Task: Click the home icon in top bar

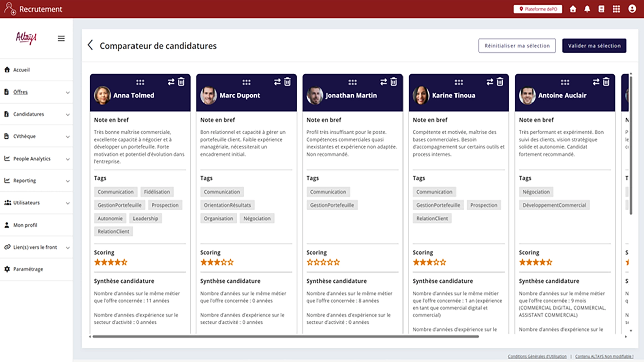Action: pyautogui.click(x=573, y=9)
